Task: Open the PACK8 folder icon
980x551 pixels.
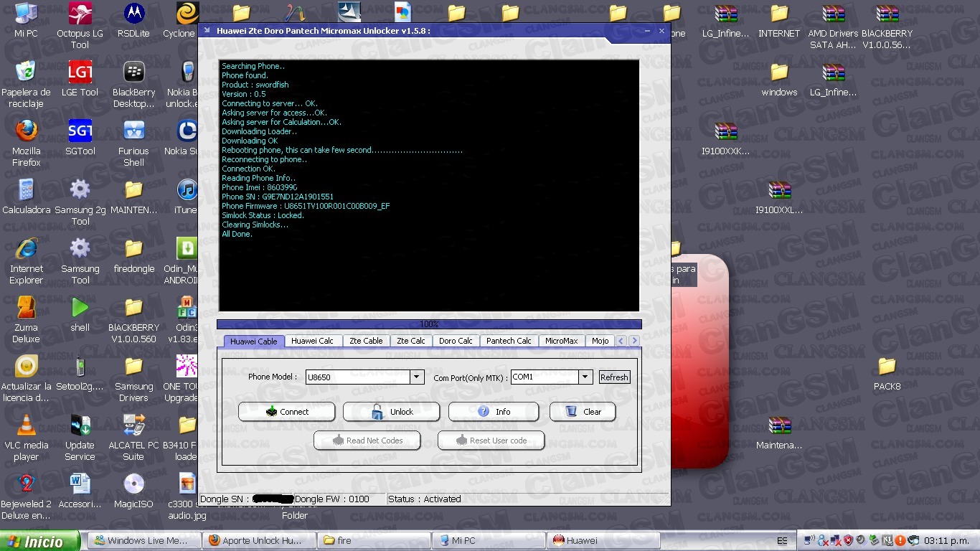Action: [x=887, y=373]
